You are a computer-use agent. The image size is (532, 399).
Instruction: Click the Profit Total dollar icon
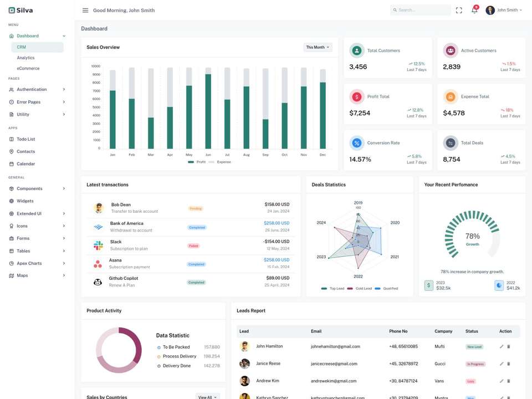(356, 96)
